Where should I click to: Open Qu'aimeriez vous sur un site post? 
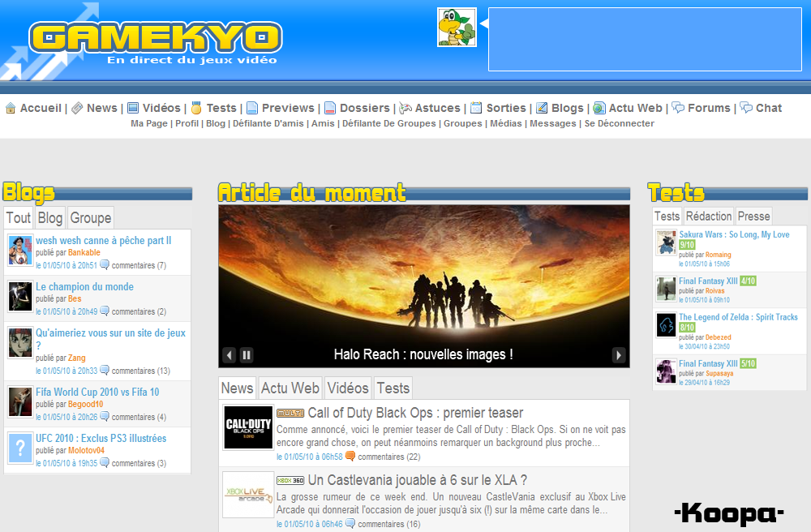pos(110,339)
